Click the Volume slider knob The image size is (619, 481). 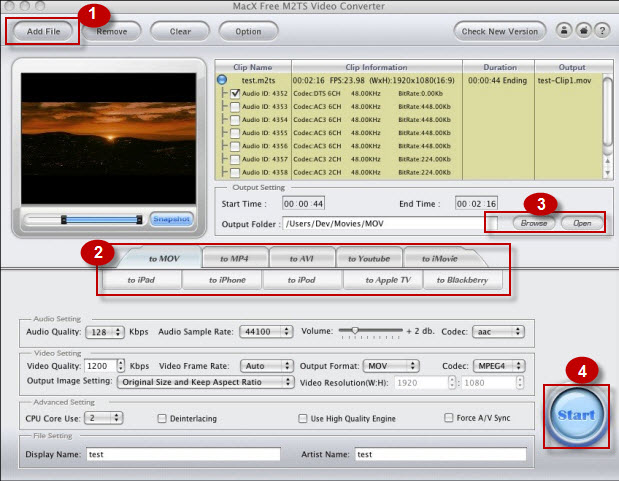point(355,330)
